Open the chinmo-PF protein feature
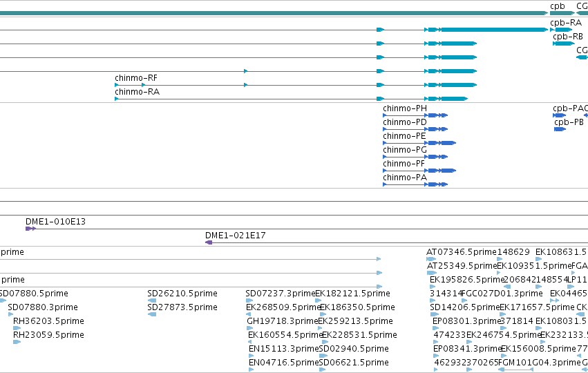 click(404, 164)
